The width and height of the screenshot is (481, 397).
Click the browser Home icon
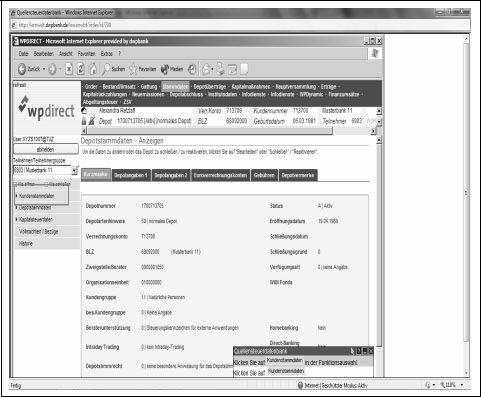tap(93, 69)
